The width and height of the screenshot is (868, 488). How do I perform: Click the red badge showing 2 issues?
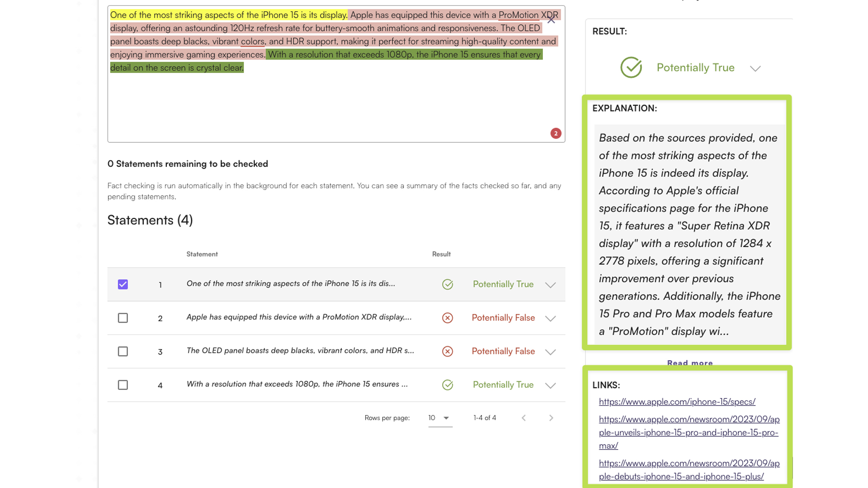point(556,133)
